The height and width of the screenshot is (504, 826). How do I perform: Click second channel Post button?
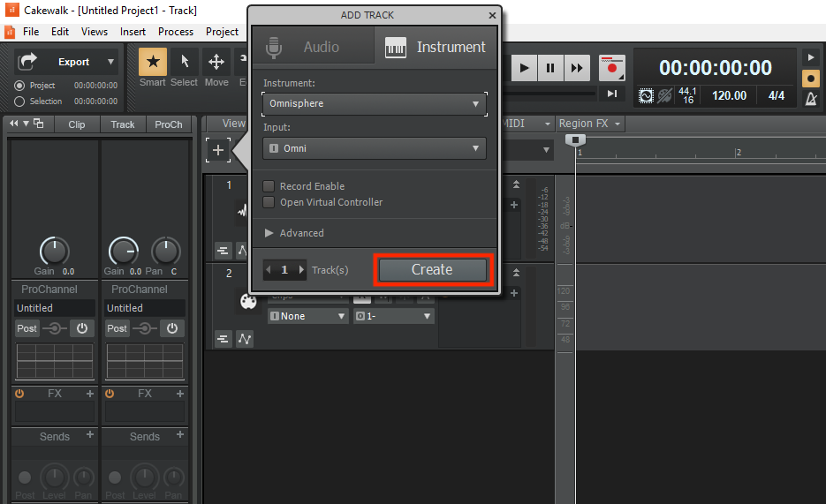tap(117, 328)
